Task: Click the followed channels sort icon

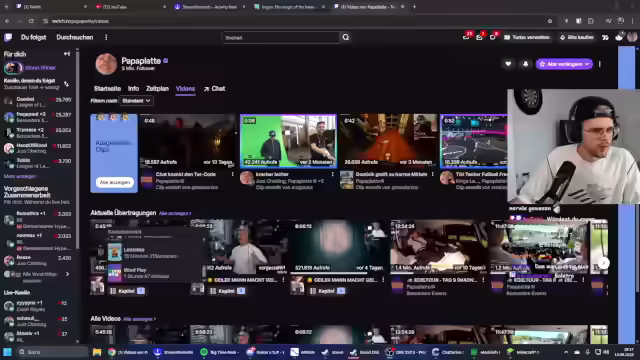Action: [x=66, y=84]
